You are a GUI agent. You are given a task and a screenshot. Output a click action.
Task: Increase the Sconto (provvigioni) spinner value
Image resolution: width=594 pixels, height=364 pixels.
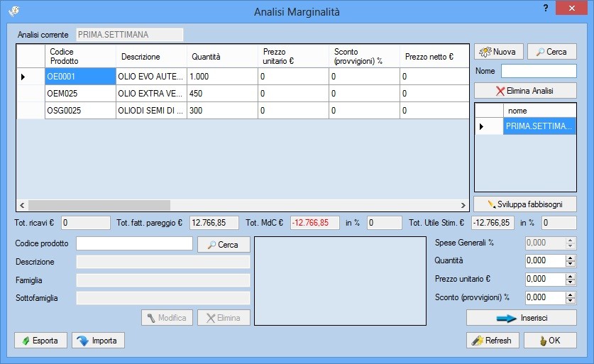tap(570, 294)
